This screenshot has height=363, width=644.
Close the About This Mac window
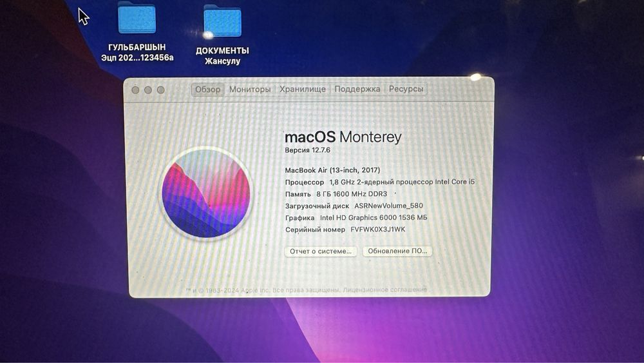coord(135,90)
